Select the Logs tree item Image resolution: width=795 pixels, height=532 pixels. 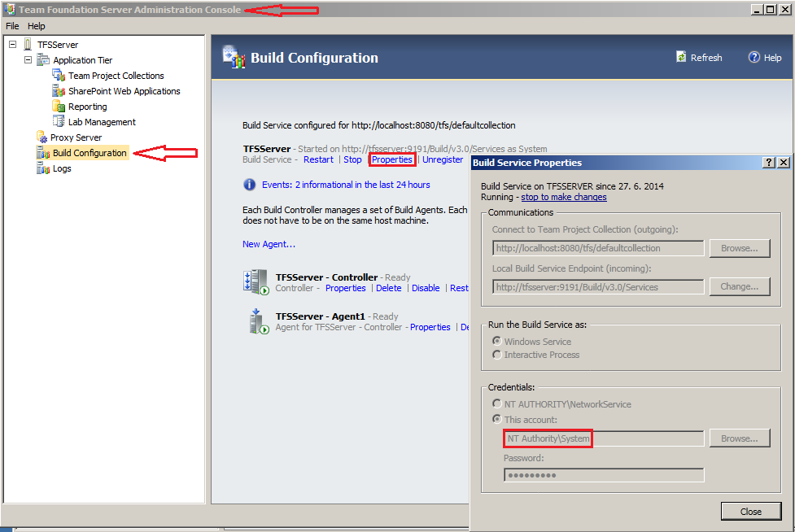[62, 168]
